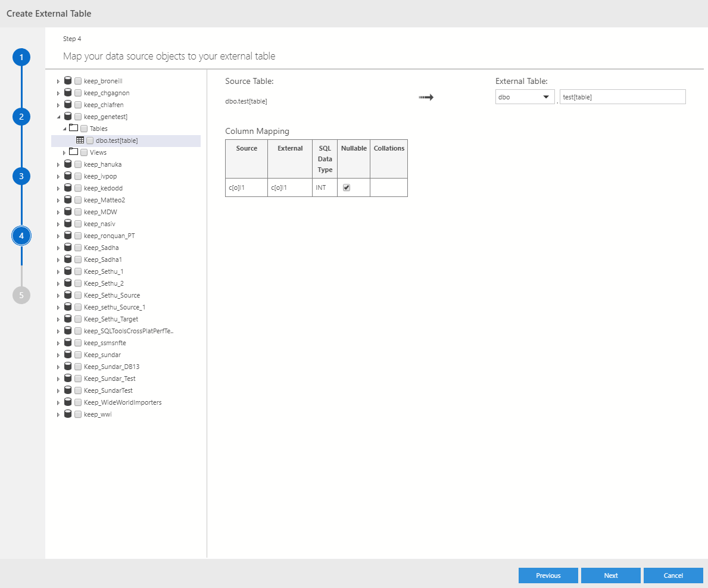Expand the Views folder node
The image size is (708, 588).
coord(64,152)
